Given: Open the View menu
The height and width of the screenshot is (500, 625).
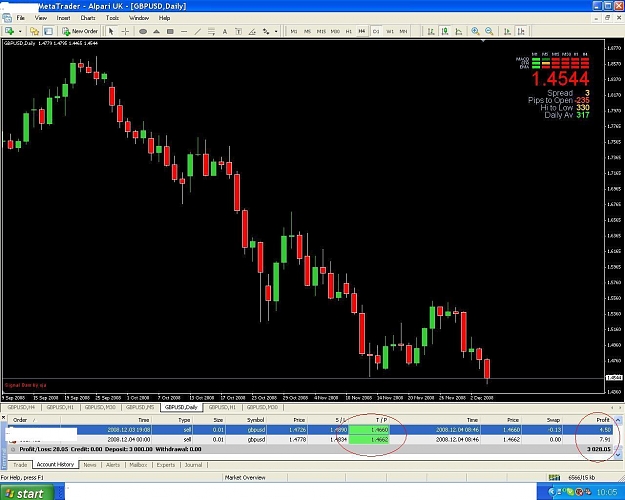Looking at the screenshot, I should (41, 18).
